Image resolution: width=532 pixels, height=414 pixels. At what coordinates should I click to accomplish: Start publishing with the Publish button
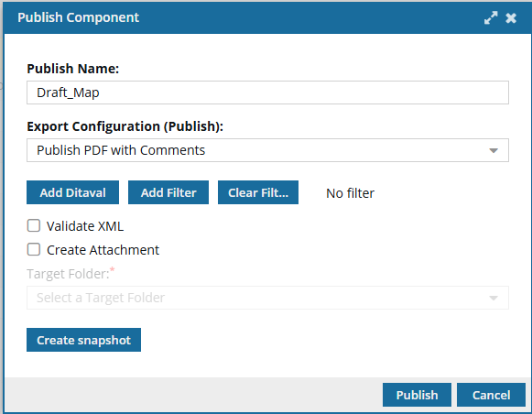[417, 395]
